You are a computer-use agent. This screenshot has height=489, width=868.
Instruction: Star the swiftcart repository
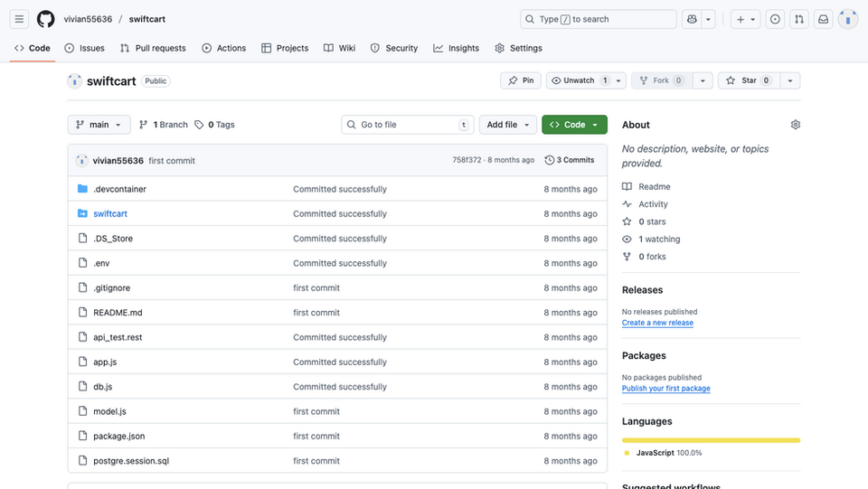[749, 80]
